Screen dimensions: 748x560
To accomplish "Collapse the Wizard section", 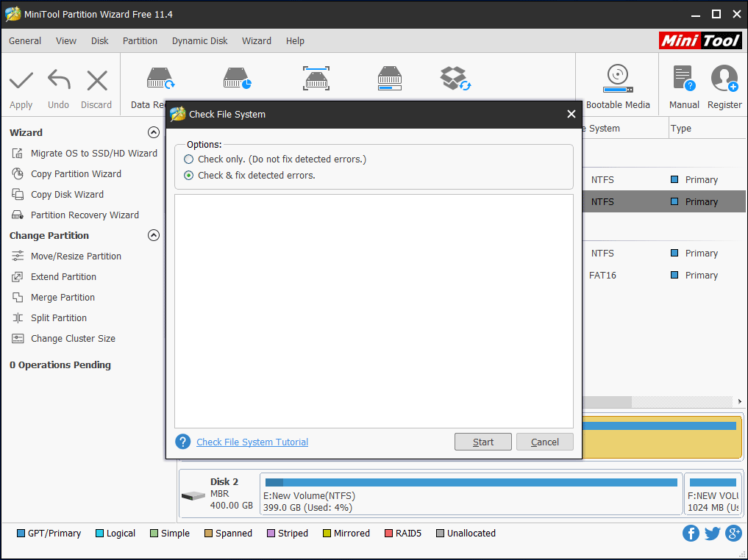I will tap(154, 133).
